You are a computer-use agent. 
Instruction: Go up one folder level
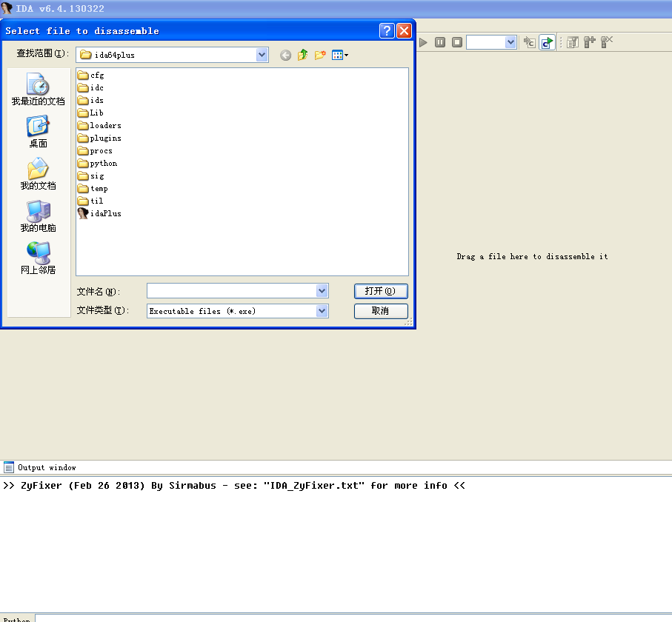pyautogui.click(x=302, y=55)
